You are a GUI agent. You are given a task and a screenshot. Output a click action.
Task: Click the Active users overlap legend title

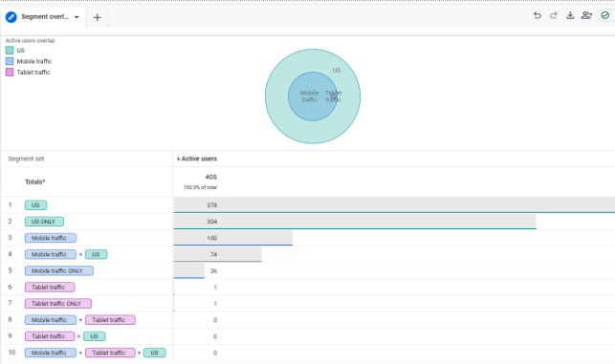[x=31, y=40]
